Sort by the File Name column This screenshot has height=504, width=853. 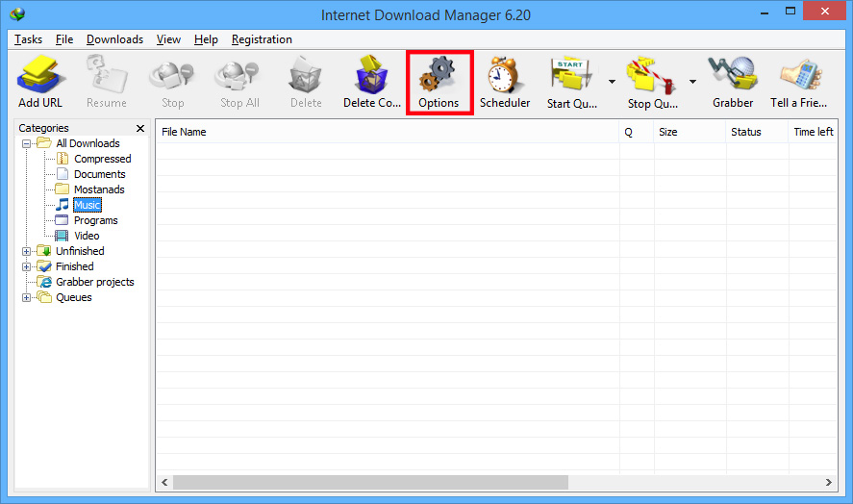(x=388, y=132)
